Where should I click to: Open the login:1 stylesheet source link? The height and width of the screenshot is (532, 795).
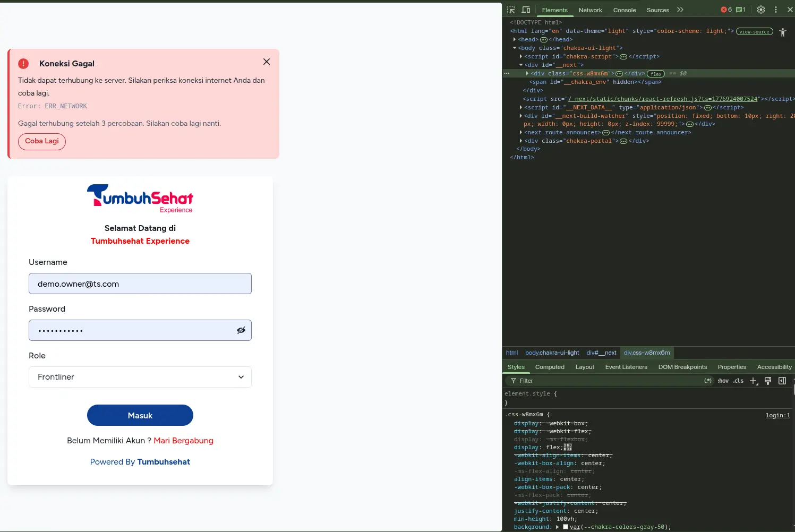[x=777, y=415]
